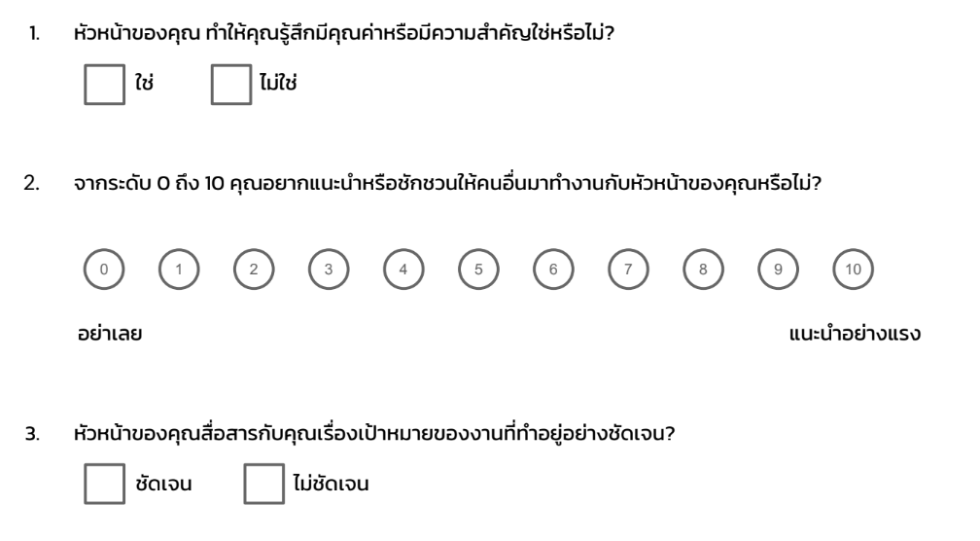Select rating 6 on the scale
Image resolution: width=980 pixels, height=541 pixels.
coord(553,269)
